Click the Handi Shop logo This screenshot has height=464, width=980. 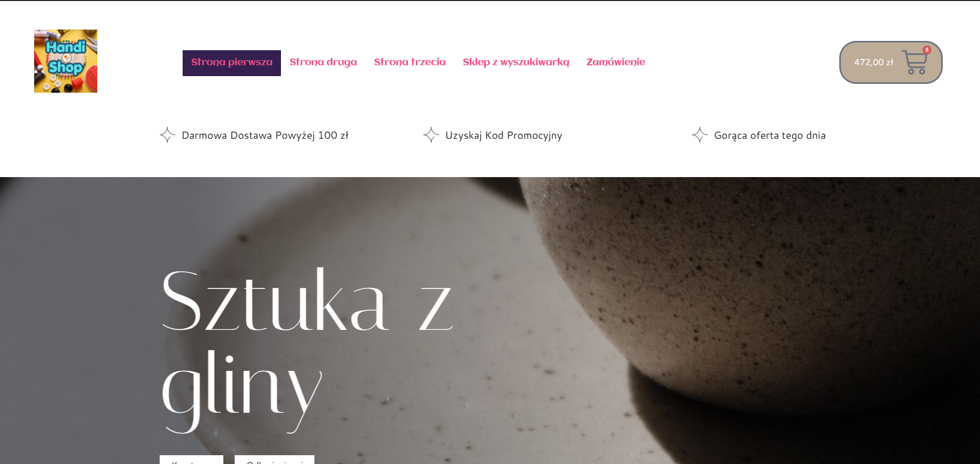(x=66, y=61)
